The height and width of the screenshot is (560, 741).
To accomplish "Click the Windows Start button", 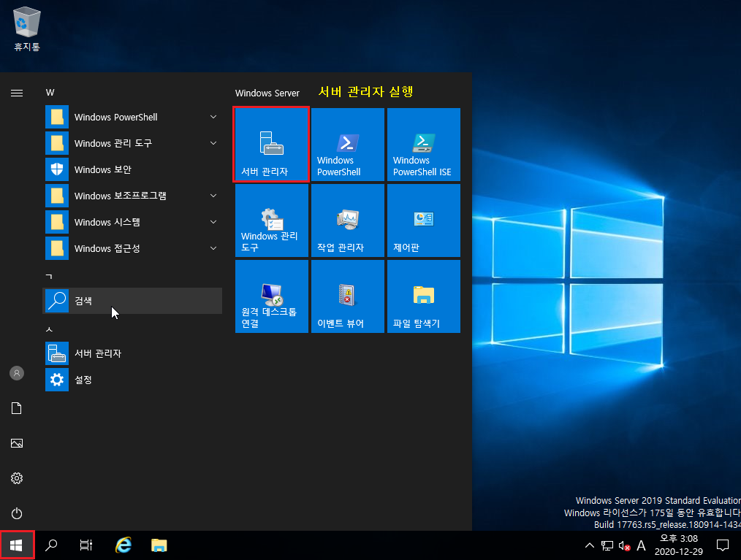I will pyautogui.click(x=17, y=545).
